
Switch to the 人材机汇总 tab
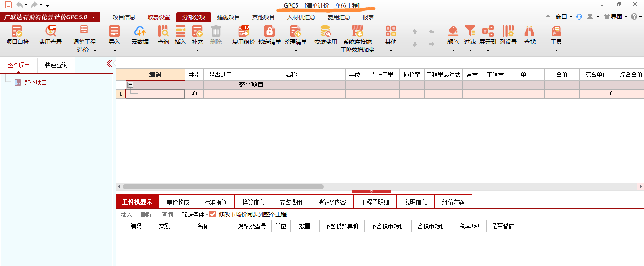(301, 17)
